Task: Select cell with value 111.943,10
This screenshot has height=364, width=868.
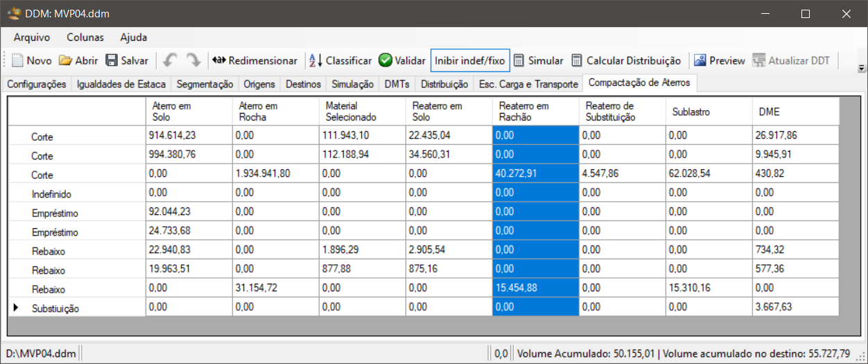Action: 362,135
